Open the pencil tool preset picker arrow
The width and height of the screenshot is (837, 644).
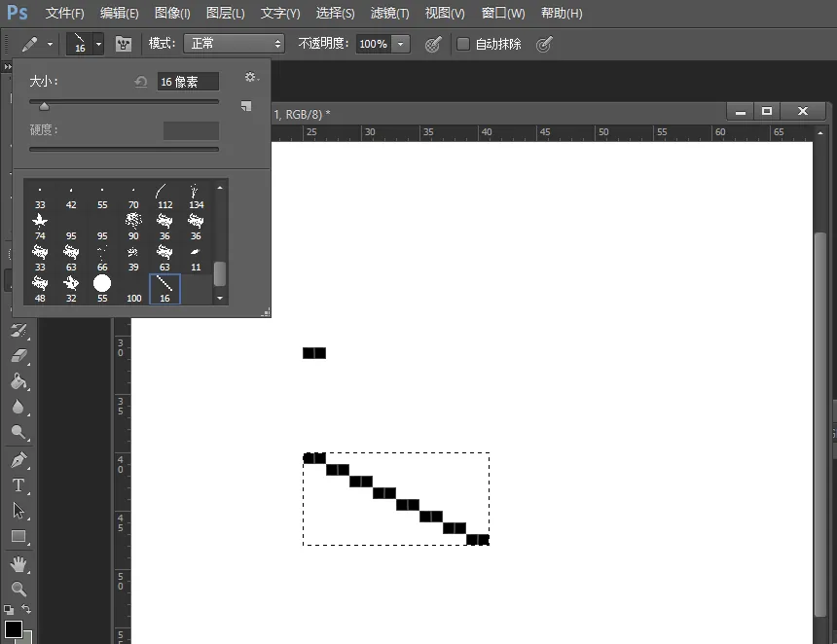pos(50,44)
